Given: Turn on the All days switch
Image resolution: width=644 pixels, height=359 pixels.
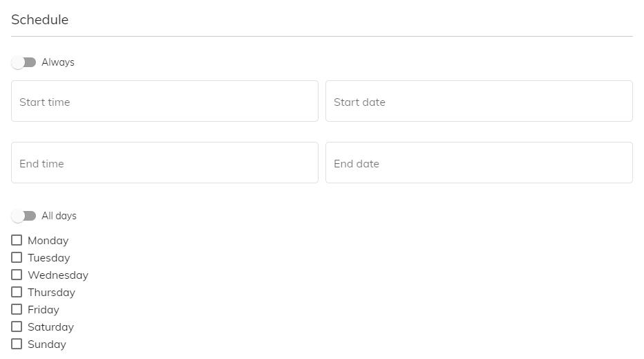Looking at the screenshot, I should click(23, 216).
